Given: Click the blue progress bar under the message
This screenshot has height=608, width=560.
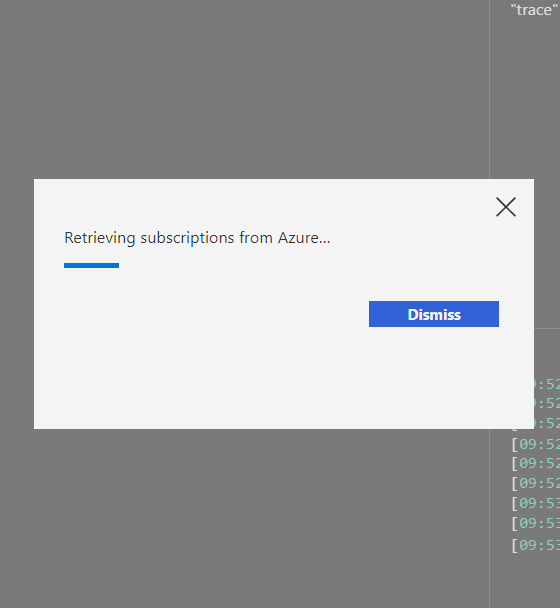Looking at the screenshot, I should (x=92, y=266).
